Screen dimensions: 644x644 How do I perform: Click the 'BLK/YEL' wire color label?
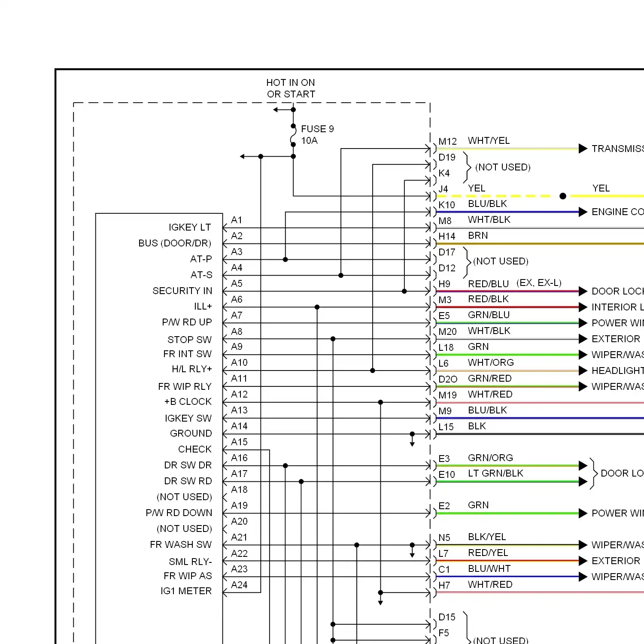[x=487, y=537]
